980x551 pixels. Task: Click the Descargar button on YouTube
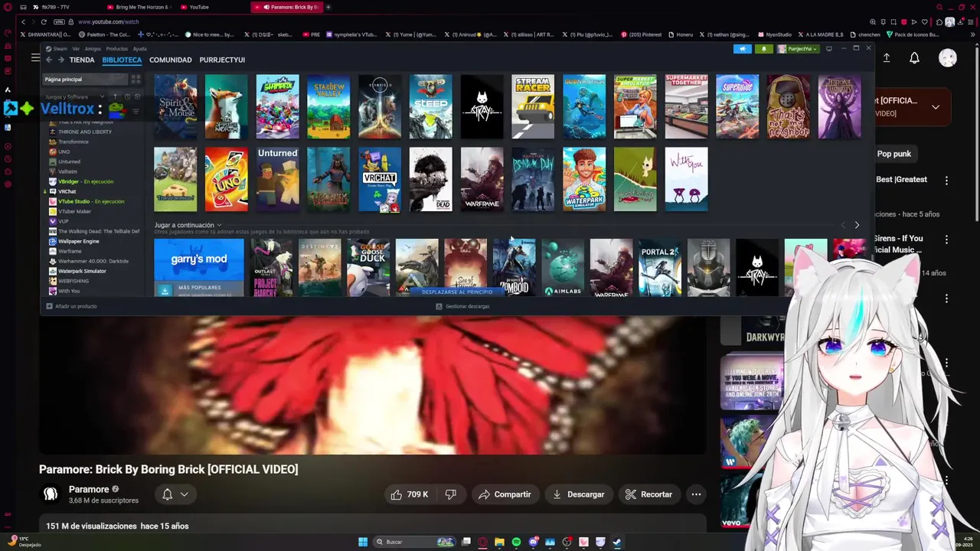(x=578, y=494)
